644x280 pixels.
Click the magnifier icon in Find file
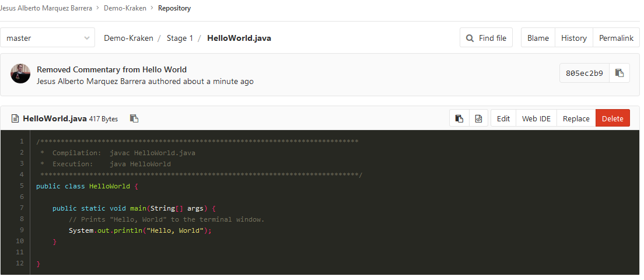470,38
